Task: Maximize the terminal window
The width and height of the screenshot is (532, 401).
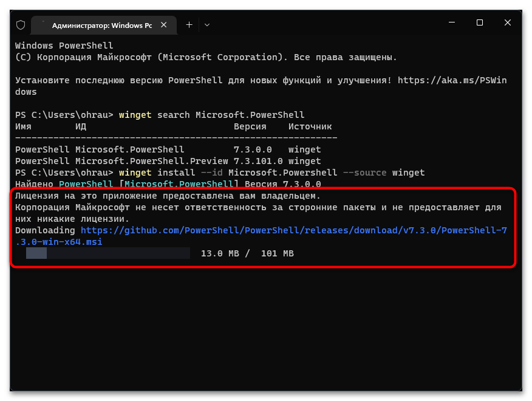Action: pos(480,23)
